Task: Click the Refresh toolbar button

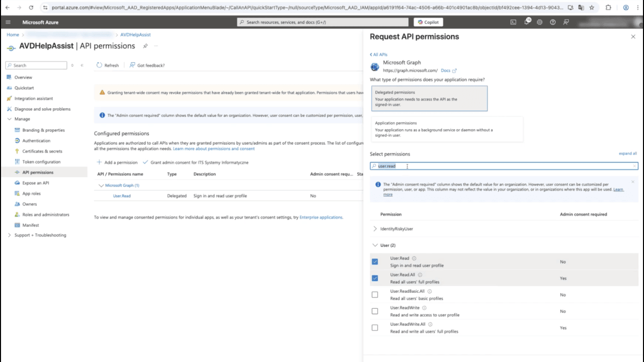Action: pyautogui.click(x=108, y=65)
